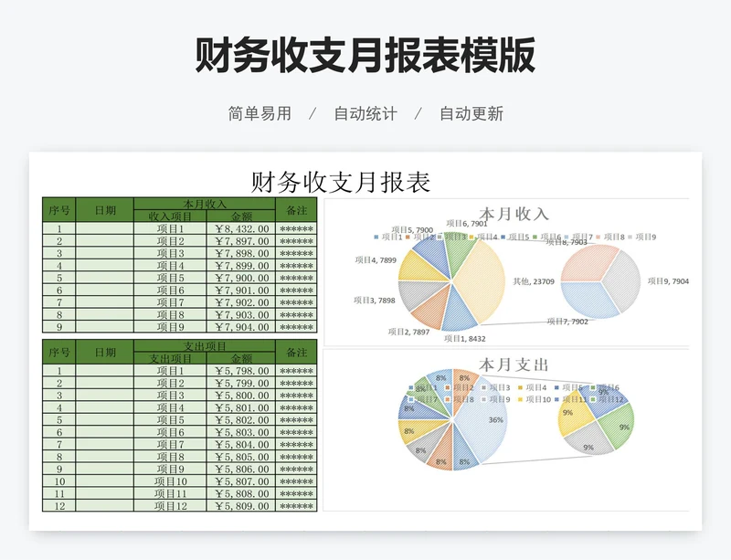
Task: Click the 项目7, 7902 data label
Action: (567, 322)
